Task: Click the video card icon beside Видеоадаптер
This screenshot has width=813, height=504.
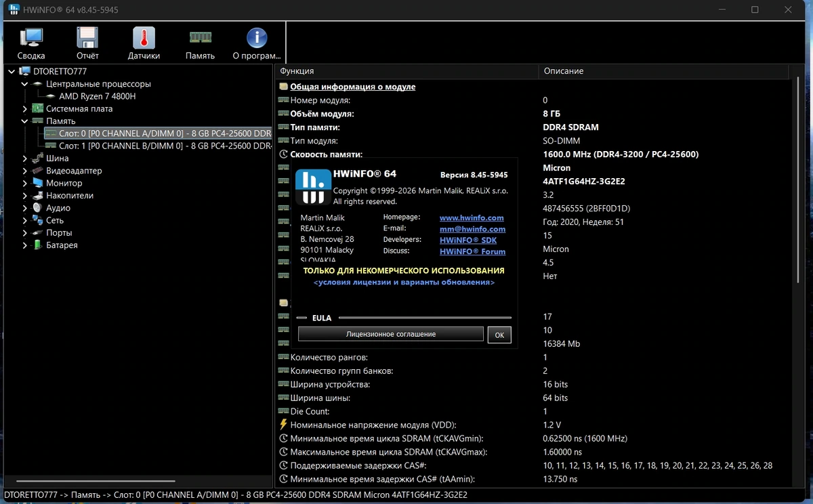Action: 38,171
